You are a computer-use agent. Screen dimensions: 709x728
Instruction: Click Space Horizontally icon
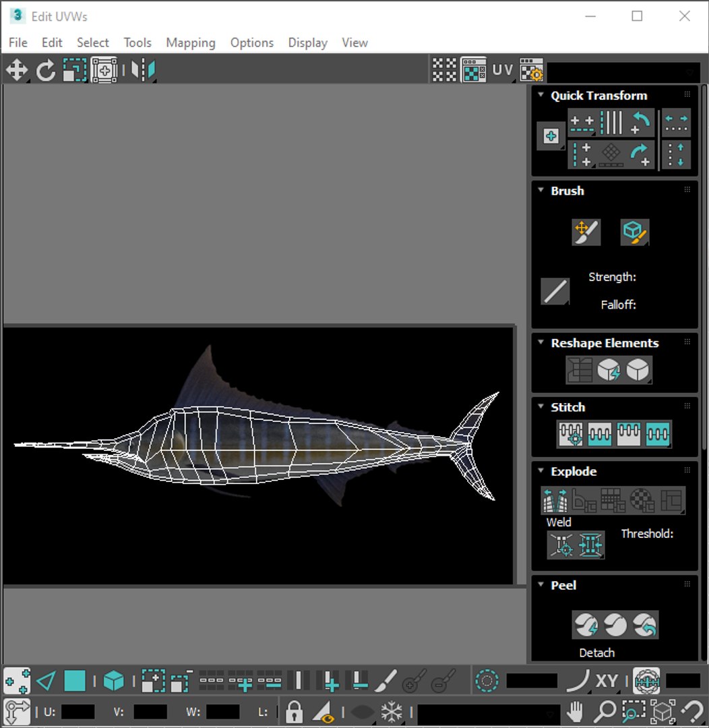[676, 123]
